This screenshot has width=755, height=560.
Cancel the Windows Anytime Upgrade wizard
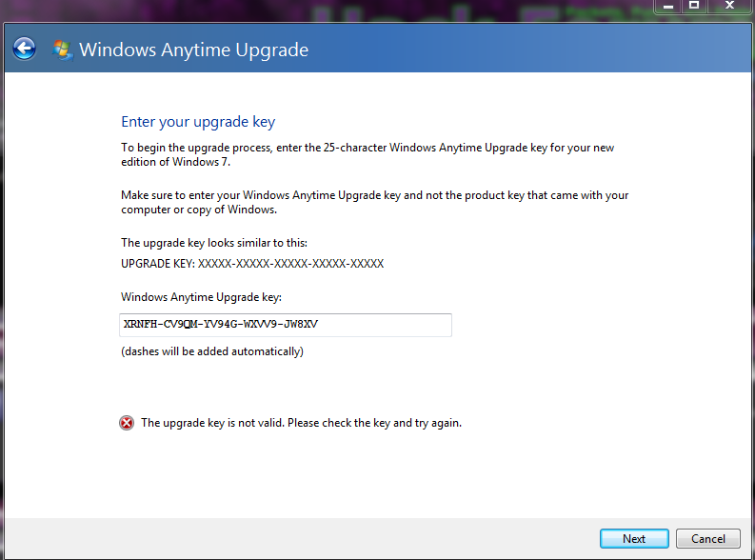pos(707,538)
